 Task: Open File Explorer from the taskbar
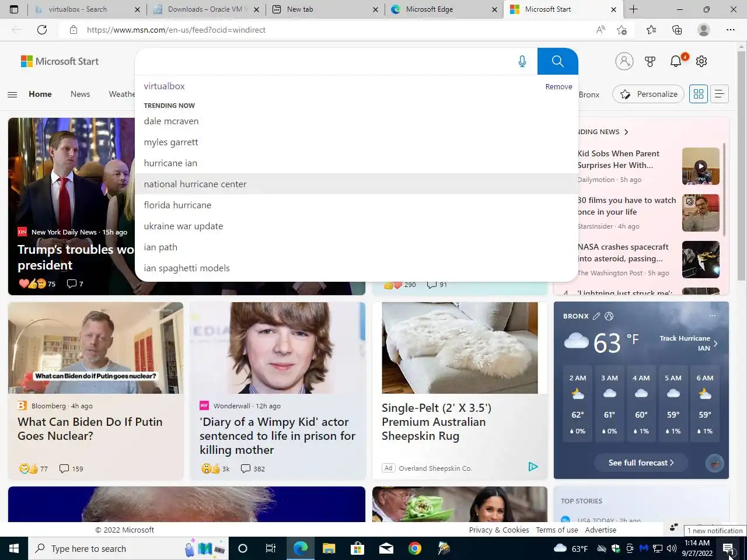point(329,548)
